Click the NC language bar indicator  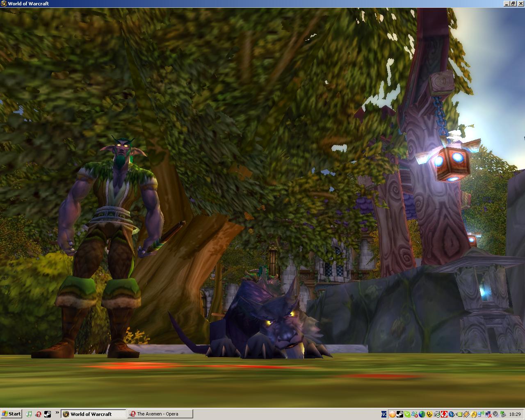pyautogui.click(x=384, y=414)
